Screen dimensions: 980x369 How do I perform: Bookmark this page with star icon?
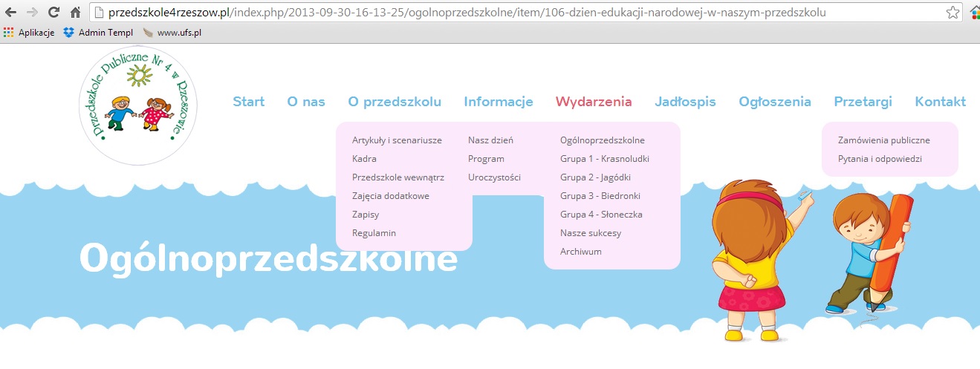click(x=953, y=13)
